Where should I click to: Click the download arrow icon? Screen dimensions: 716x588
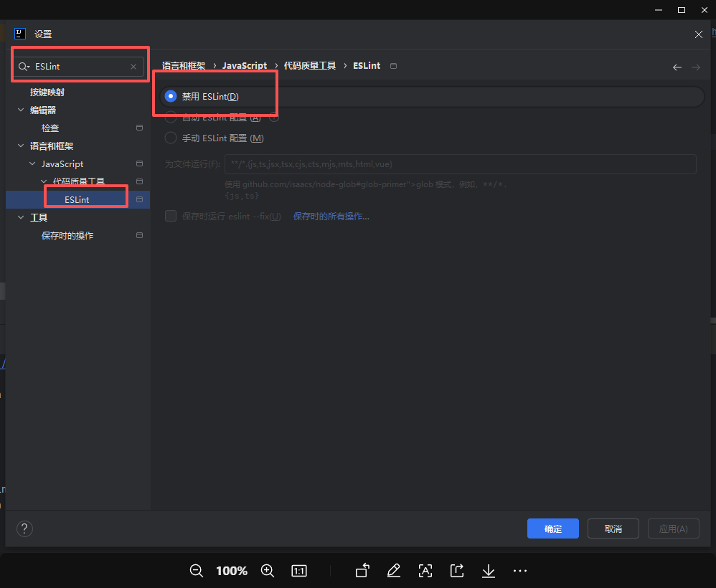pyautogui.click(x=489, y=571)
